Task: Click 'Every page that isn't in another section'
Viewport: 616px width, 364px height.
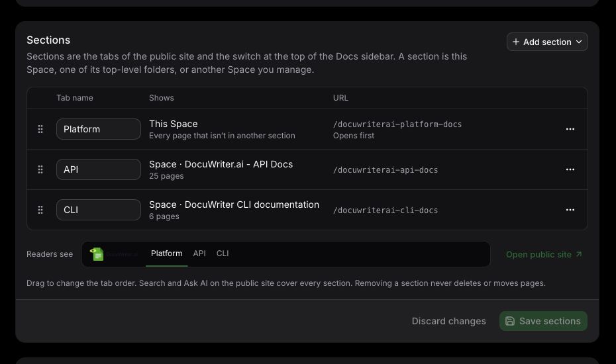Action: pos(222,136)
